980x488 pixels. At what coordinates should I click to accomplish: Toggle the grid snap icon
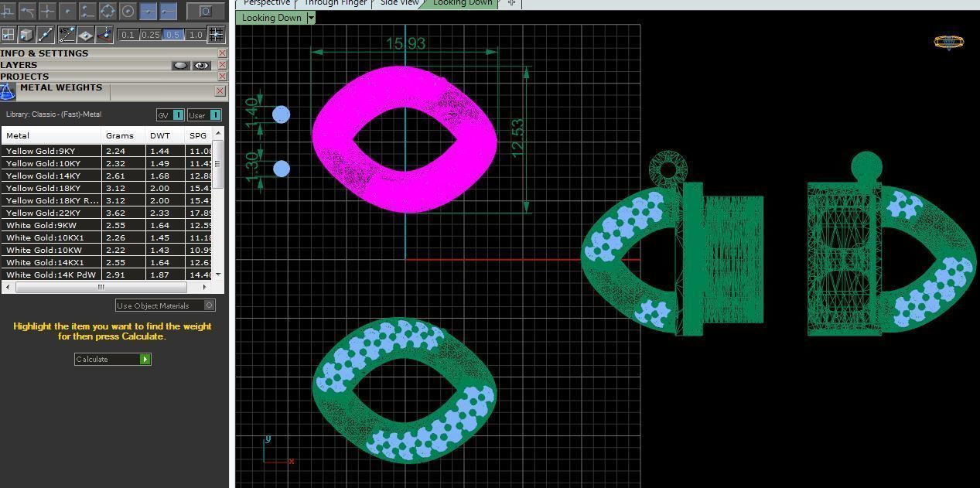[216, 34]
